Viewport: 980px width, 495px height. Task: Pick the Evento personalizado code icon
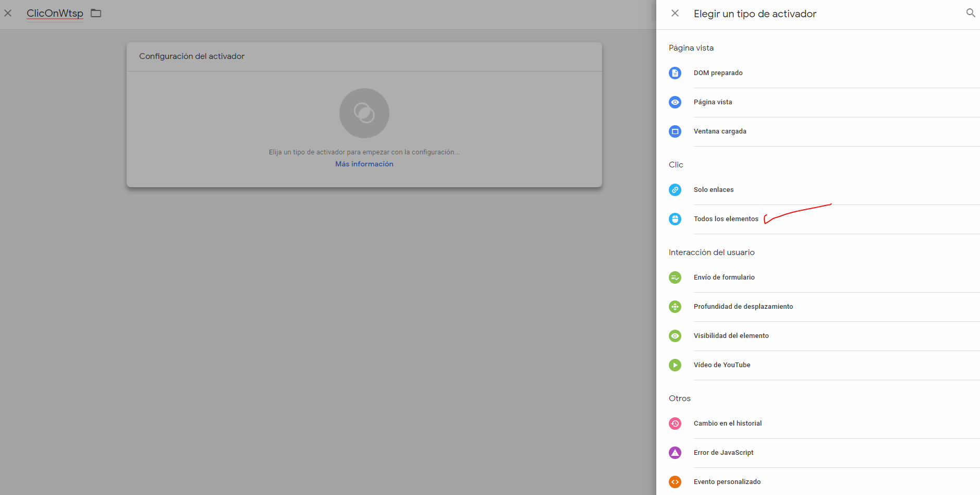pos(675,482)
